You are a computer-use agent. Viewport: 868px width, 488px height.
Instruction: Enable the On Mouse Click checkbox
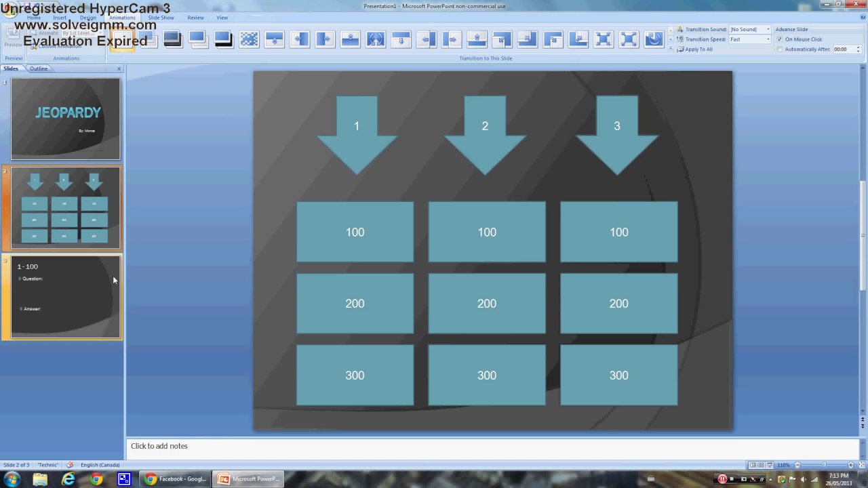coord(780,39)
